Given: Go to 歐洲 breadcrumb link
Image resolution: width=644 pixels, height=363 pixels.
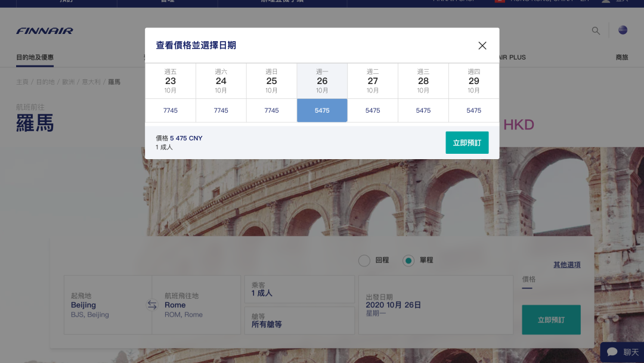Looking at the screenshot, I should pyautogui.click(x=68, y=82).
